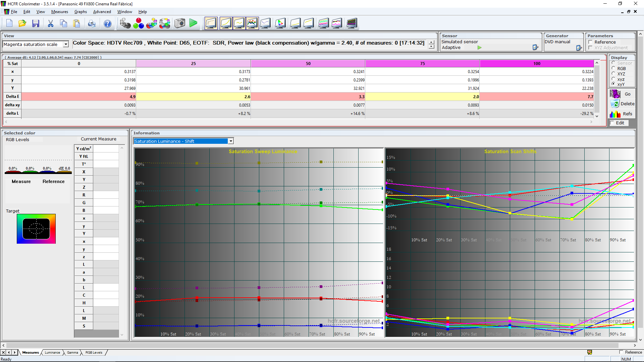Close the tab with bottom-left X button
Image resolution: width=644 pixels, height=362 pixels.
(3, 353)
